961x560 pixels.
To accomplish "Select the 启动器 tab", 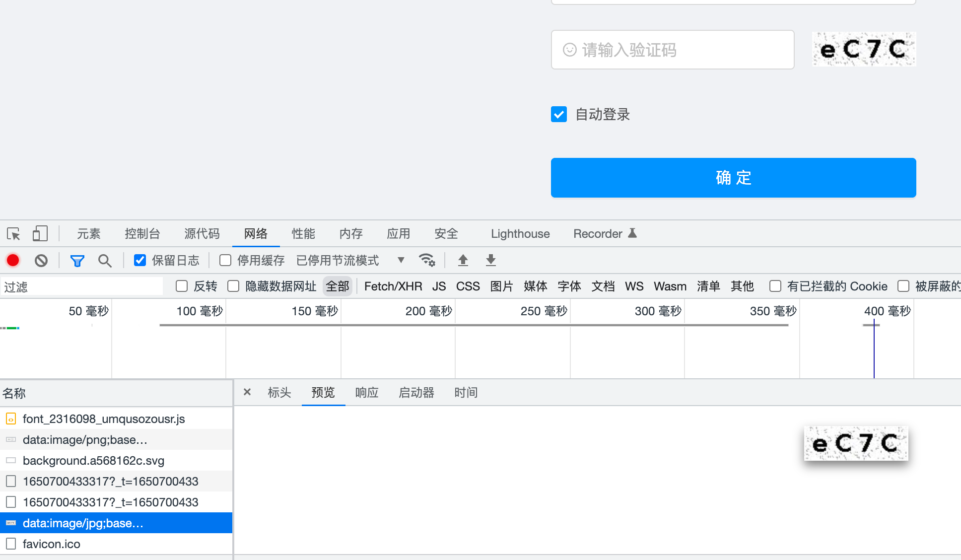I will [x=416, y=392].
